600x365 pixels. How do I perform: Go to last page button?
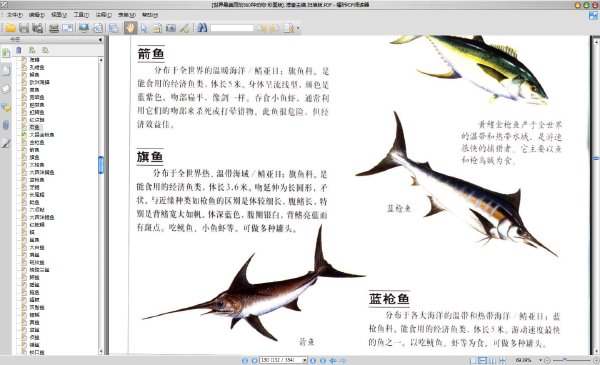tap(323, 360)
